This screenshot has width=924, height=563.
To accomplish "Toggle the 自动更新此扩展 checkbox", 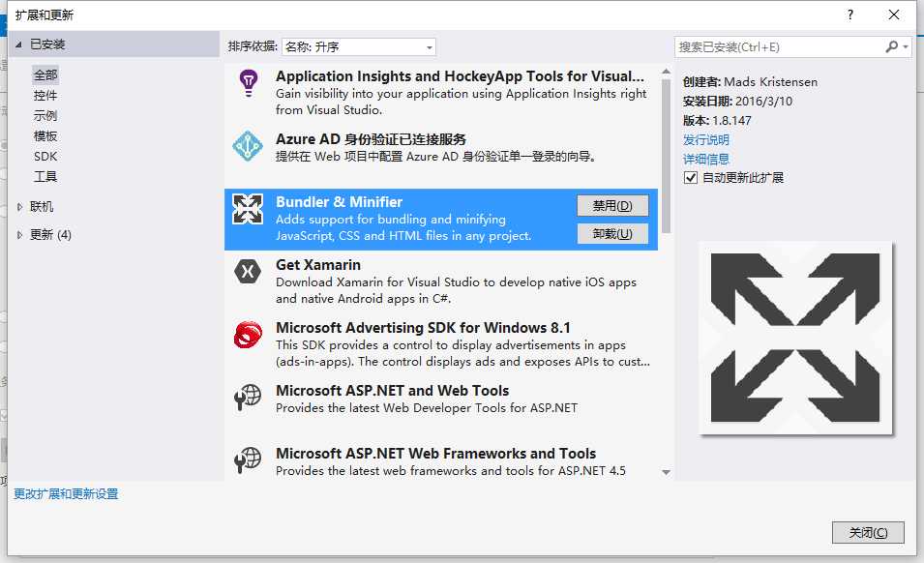I will click(x=690, y=178).
